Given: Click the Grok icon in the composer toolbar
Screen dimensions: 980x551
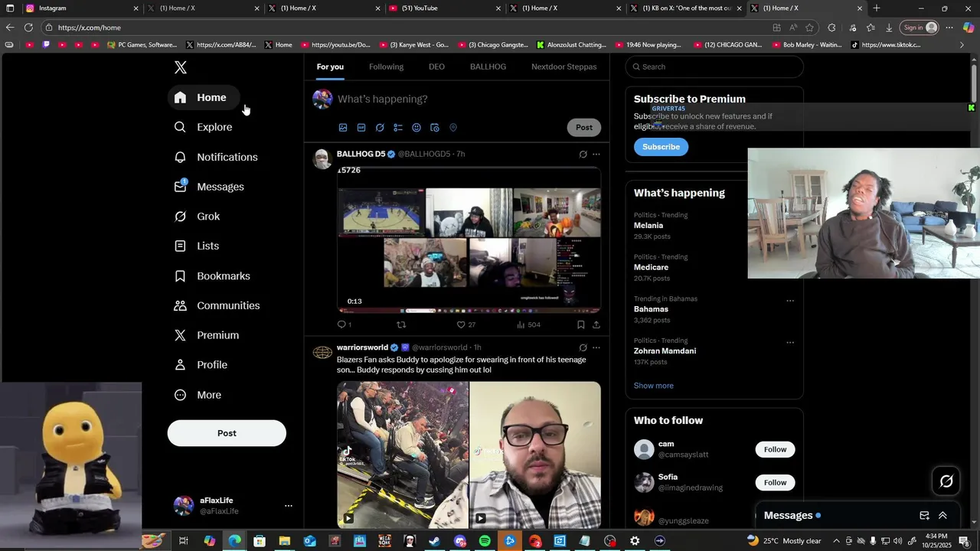Looking at the screenshot, I should click(x=380, y=128).
